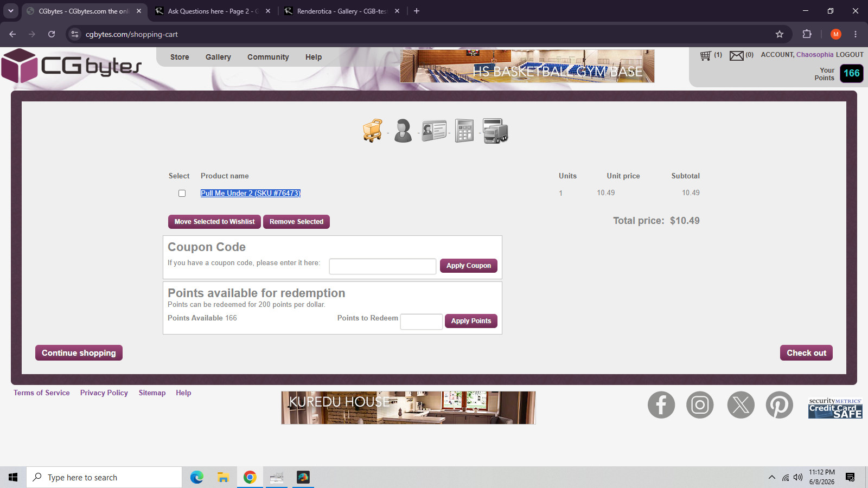Open the notification center icon
868x488 pixels.
point(850,477)
